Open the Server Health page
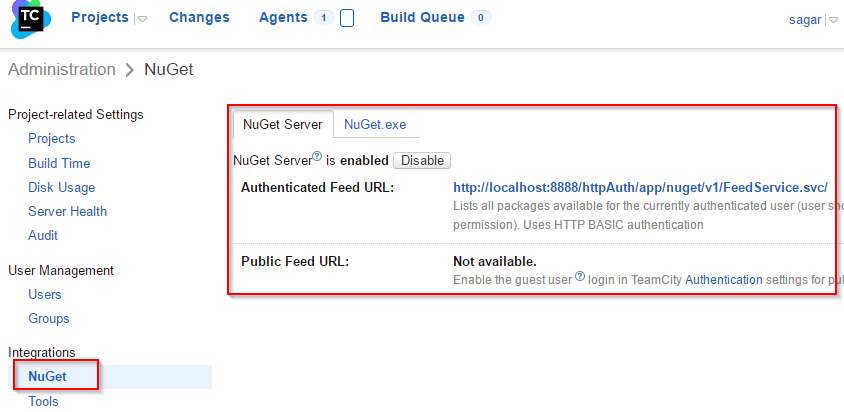 (x=67, y=211)
